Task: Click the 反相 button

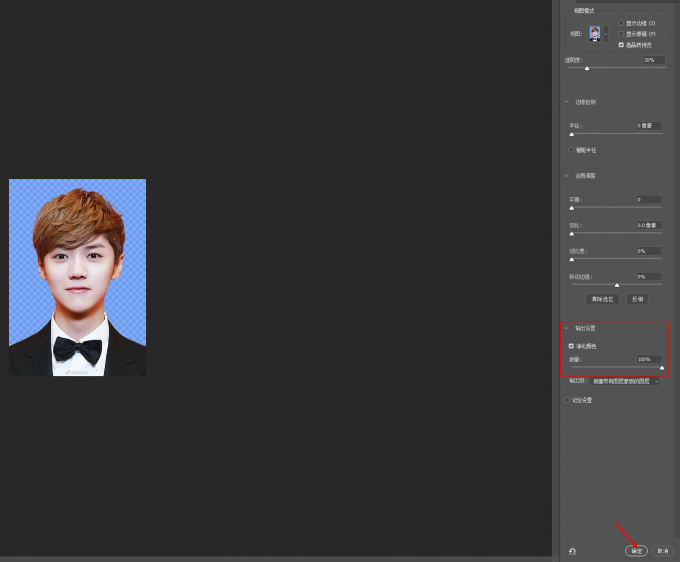Action: tap(637, 299)
